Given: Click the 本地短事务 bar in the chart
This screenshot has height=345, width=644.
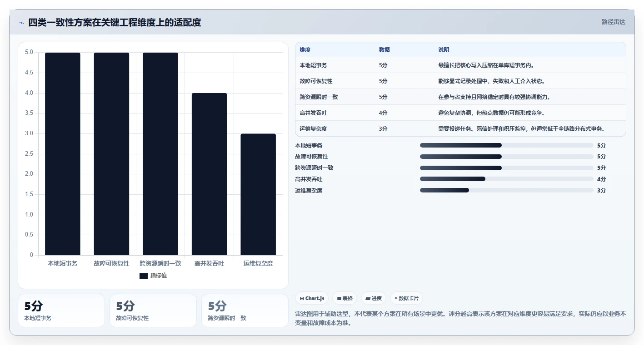Looking at the screenshot, I should point(63,154).
